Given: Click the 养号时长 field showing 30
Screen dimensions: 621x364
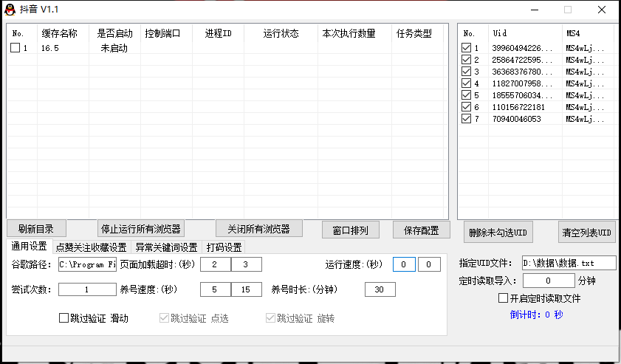Looking at the screenshot, I should [380, 289].
